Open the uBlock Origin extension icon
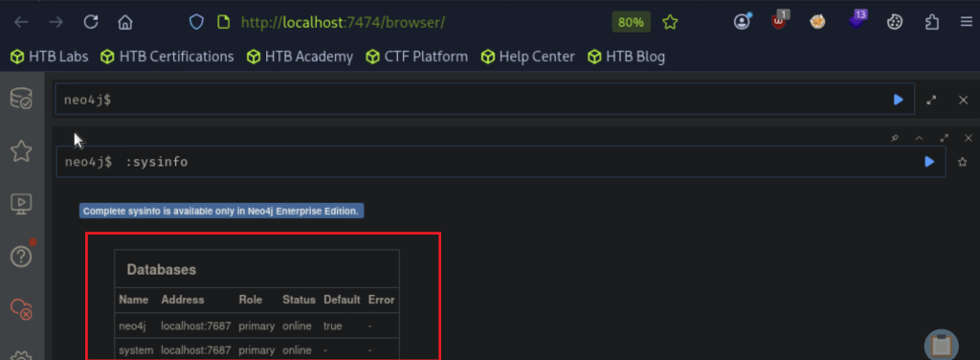The image size is (980, 360). click(779, 21)
